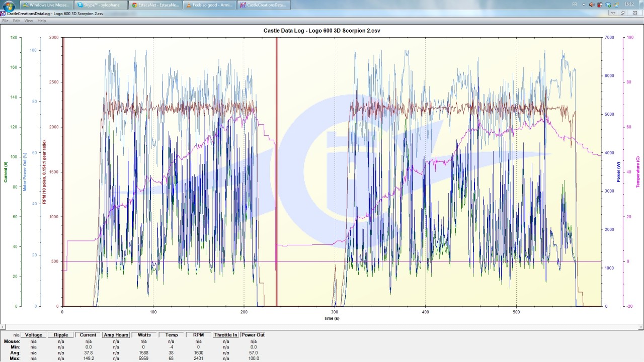The height and width of the screenshot is (362, 644).
Task: Open the Help menu
Action: point(42,21)
